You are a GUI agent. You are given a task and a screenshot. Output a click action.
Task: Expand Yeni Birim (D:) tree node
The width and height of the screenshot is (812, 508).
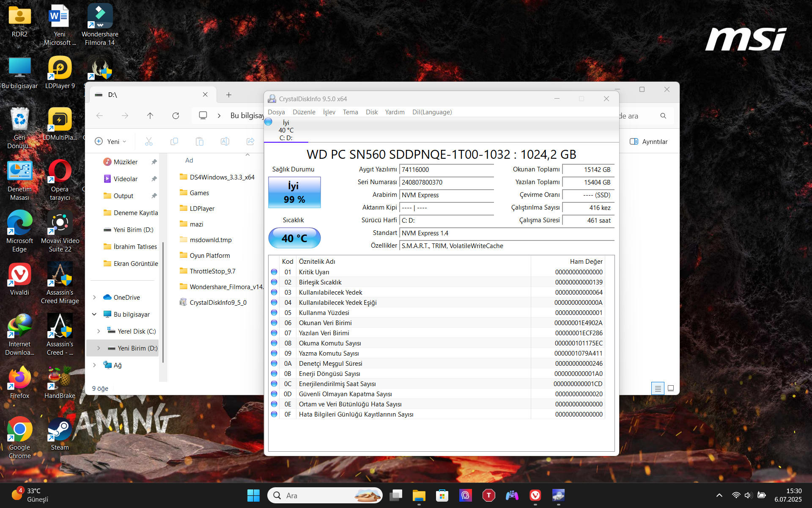point(99,348)
